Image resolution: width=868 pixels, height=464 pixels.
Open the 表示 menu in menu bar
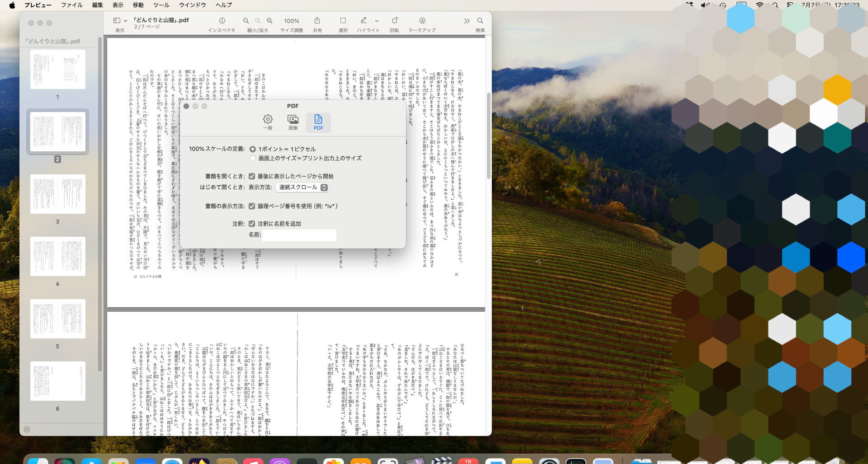[x=118, y=5]
